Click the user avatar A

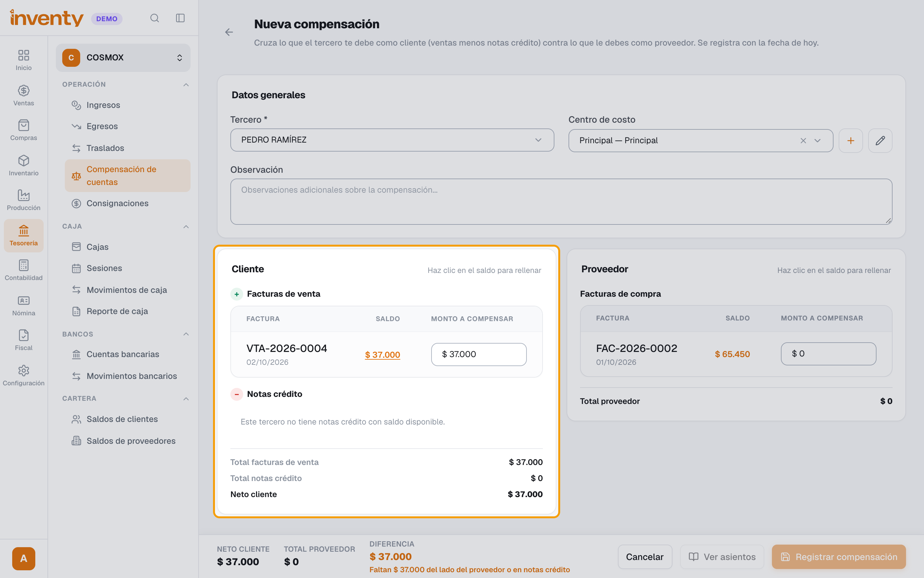(x=24, y=558)
